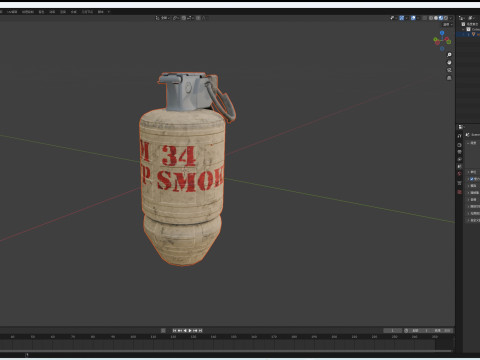Toggle the preview range clock icon
480x360 pixels.
point(406,330)
